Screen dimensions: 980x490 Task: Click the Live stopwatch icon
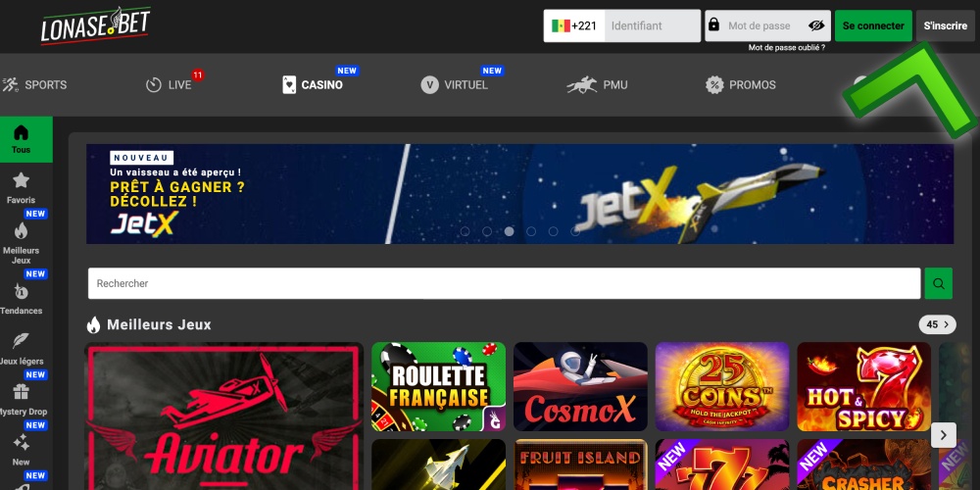(154, 85)
